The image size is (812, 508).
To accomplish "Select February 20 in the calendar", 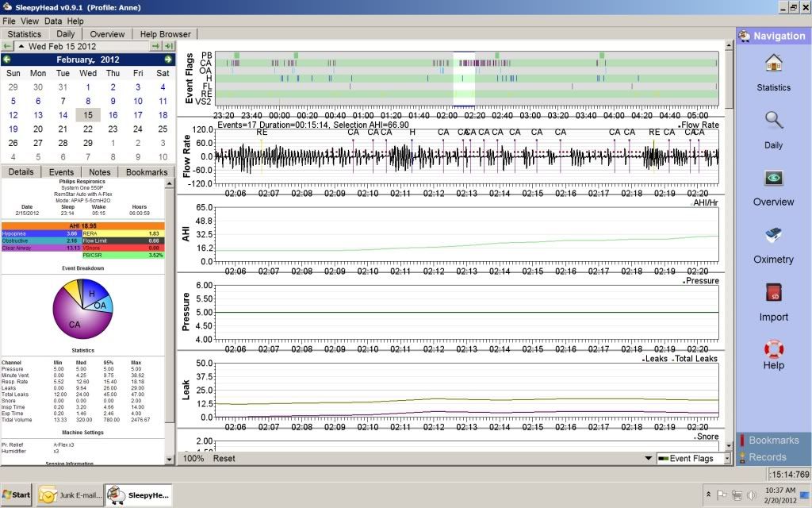I will pos(38,129).
